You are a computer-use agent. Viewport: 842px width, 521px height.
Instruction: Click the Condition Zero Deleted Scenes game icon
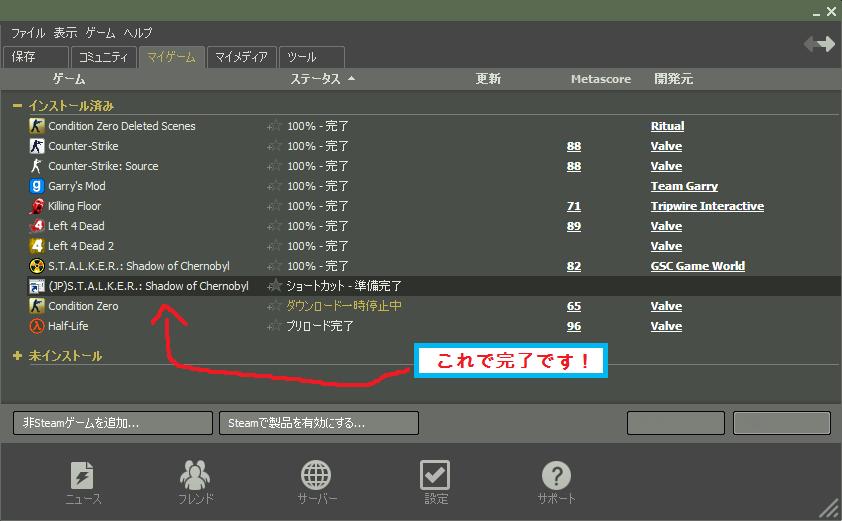click(37, 126)
